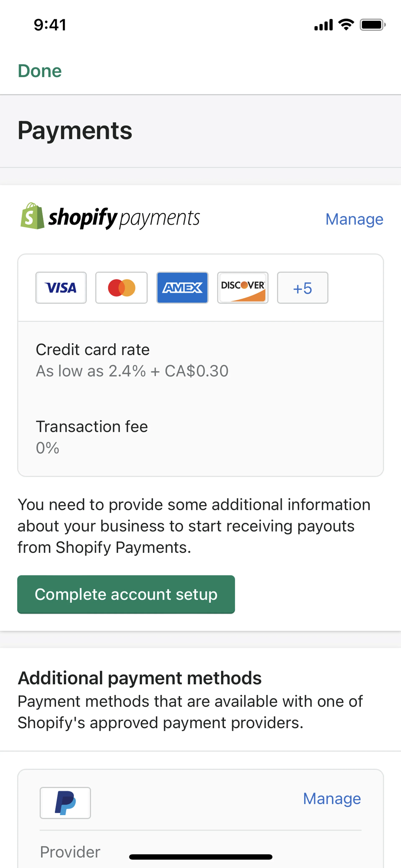Show the +5 more payment cards
Screen dimensions: 401x868
[x=302, y=288]
